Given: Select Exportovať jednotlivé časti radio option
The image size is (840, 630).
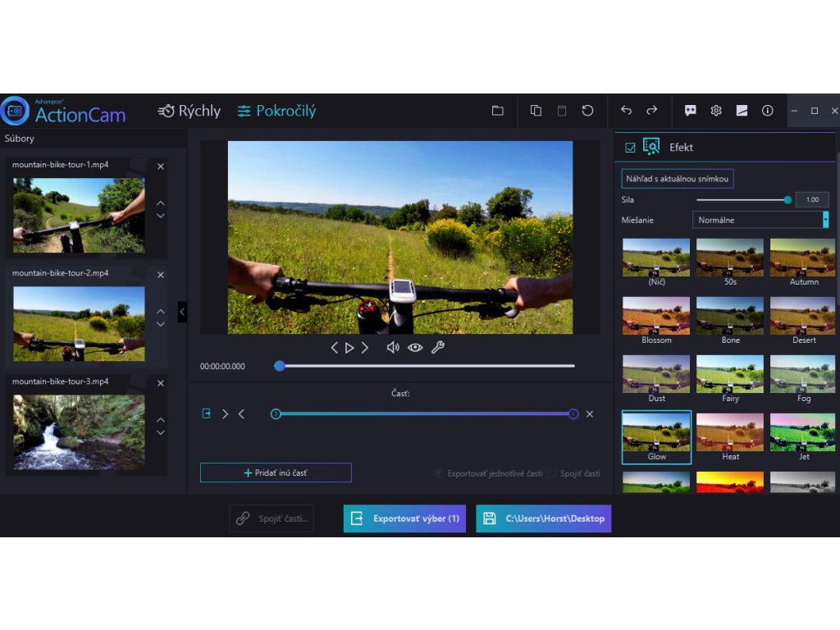Looking at the screenshot, I should pyautogui.click(x=439, y=473).
